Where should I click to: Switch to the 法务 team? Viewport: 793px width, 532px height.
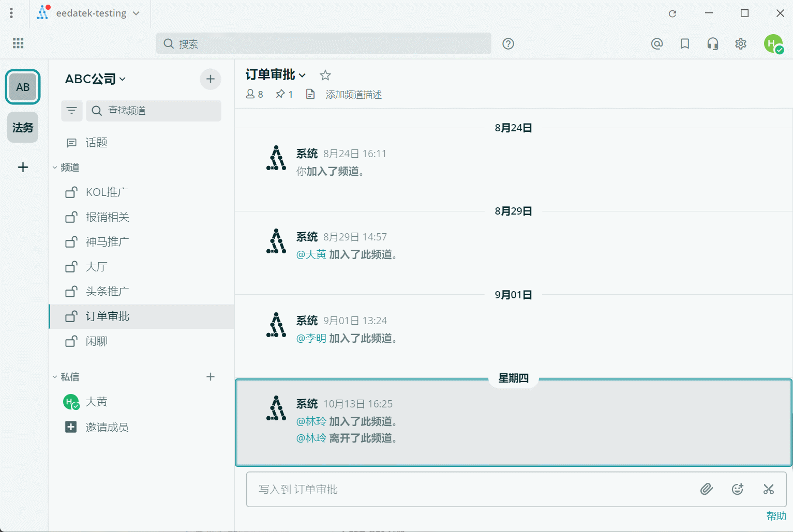pyautogui.click(x=23, y=127)
